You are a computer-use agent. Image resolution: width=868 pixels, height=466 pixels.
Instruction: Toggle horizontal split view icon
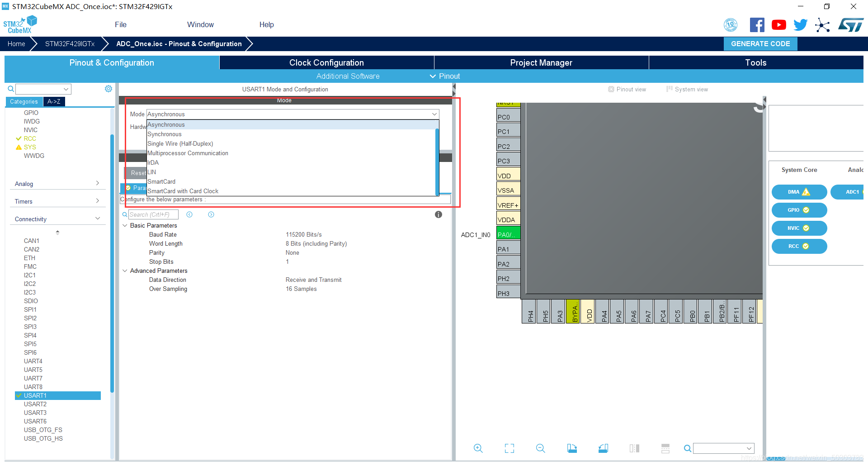665,448
